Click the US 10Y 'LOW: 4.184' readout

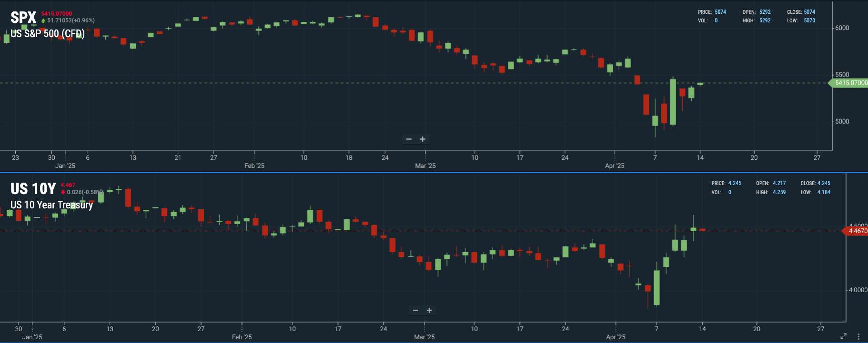click(x=816, y=192)
